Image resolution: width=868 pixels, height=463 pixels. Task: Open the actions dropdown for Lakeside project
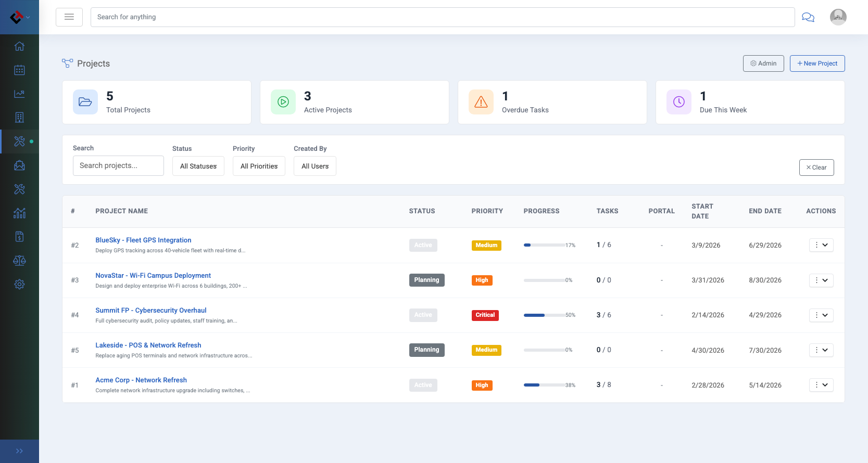pos(821,350)
